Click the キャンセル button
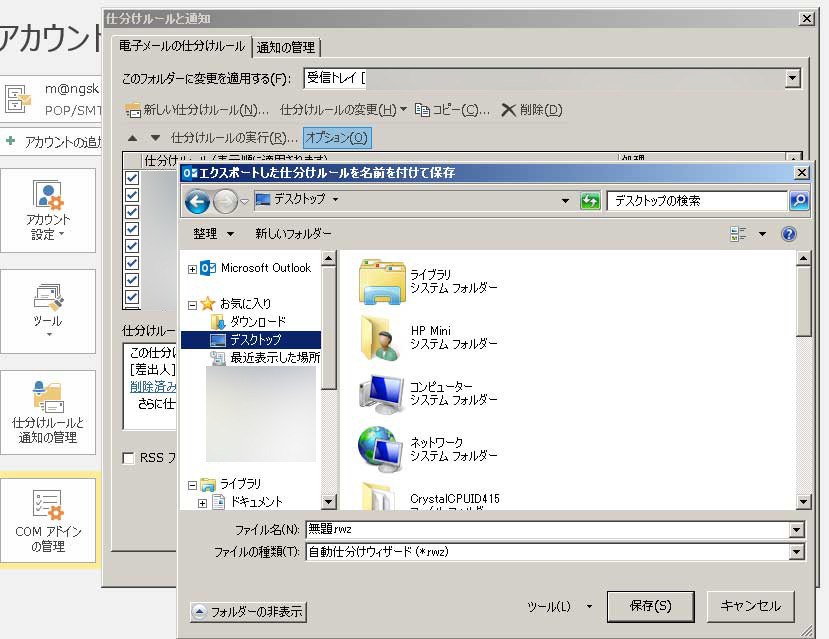Screen dimensions: 829x639 pyautogui.click(x=750, y=606)
